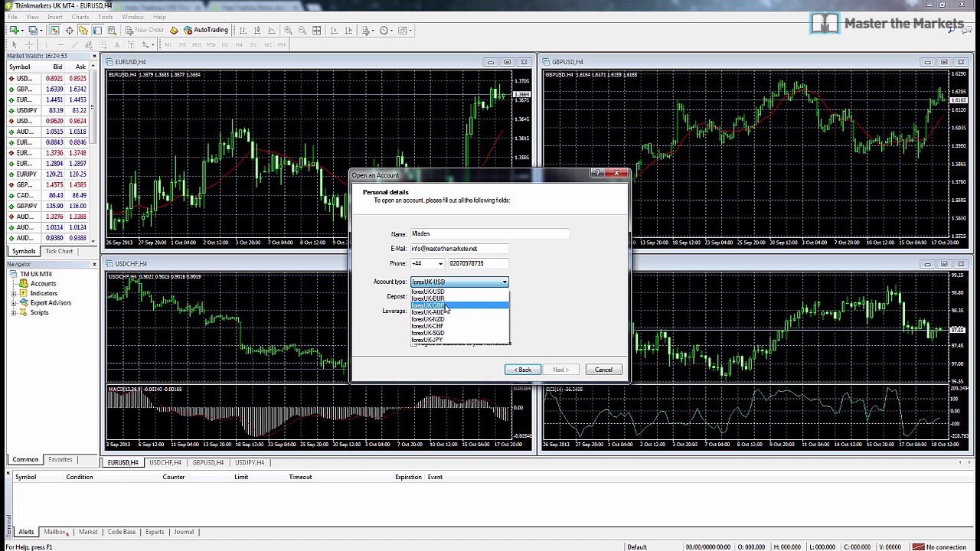This screenshot has height=551, width=980.
Task: Click Cancel in Open an Account dialog
Action: point(603,370)
